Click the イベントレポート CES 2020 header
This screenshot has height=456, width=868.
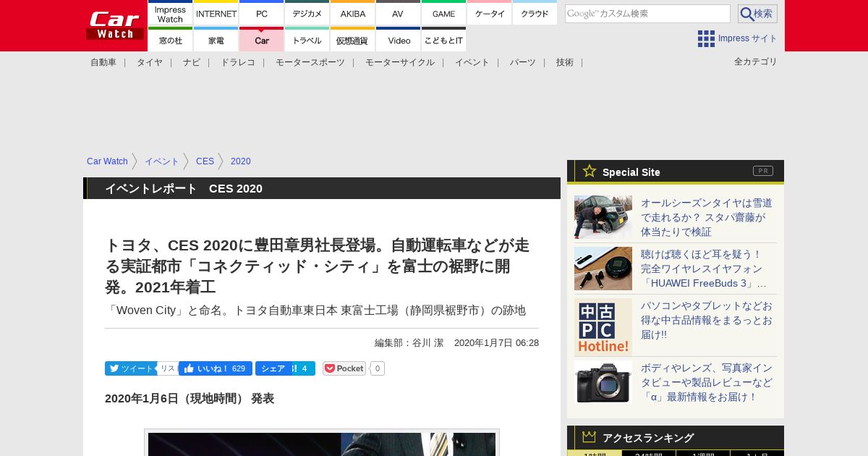(x=184, y=188)
